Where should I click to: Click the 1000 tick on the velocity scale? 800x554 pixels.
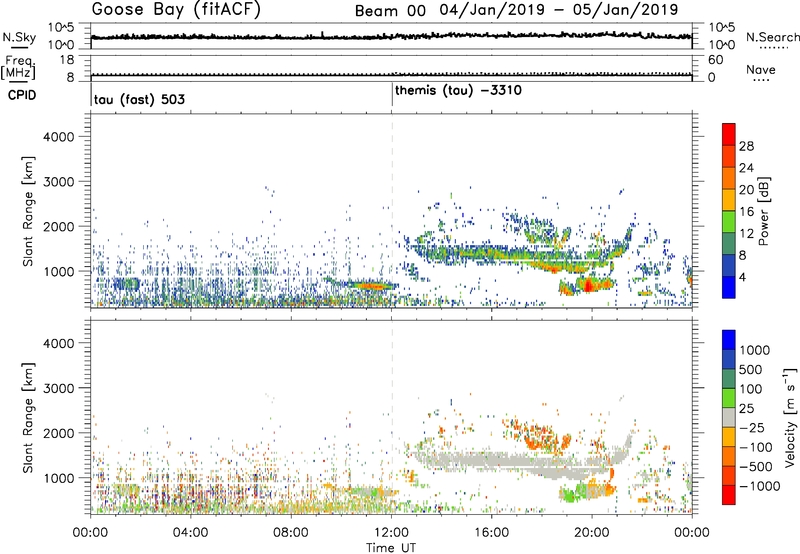(x=755, y=350)
